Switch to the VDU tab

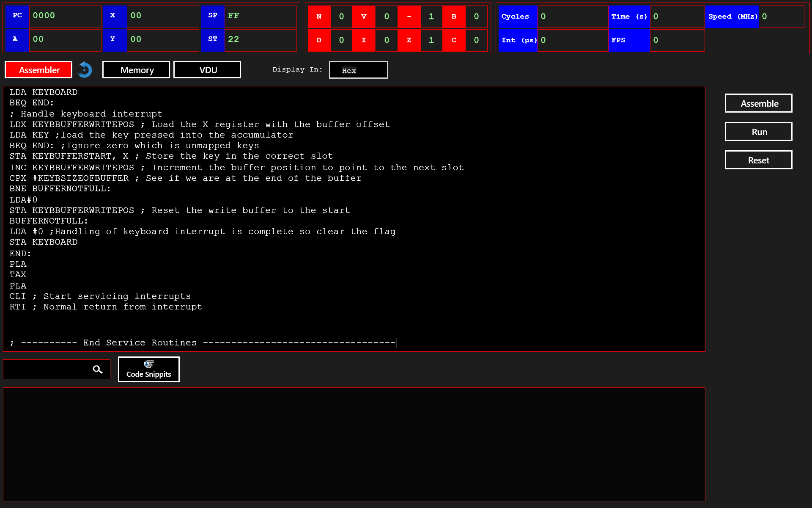(207, 70)
